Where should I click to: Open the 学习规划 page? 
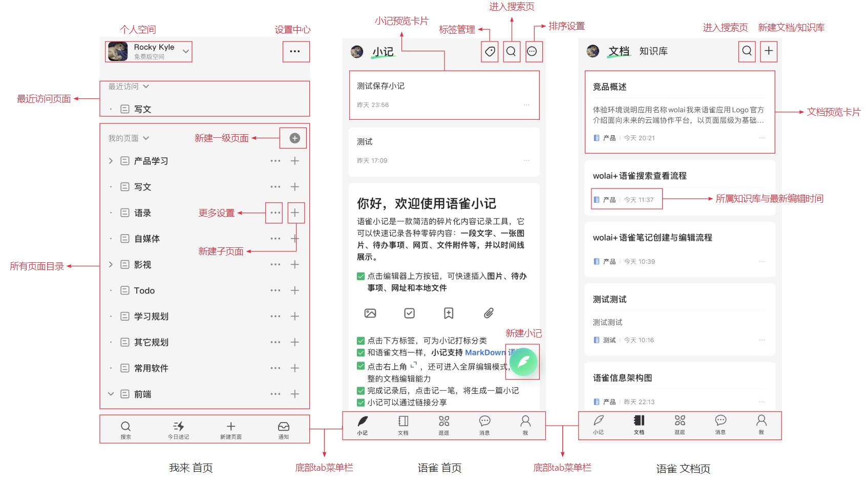(151, 317)
